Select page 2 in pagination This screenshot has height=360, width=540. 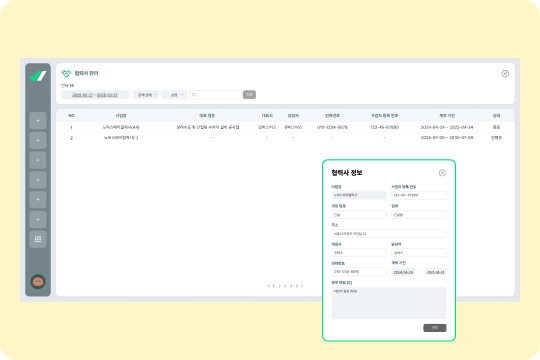click(280, 286)
